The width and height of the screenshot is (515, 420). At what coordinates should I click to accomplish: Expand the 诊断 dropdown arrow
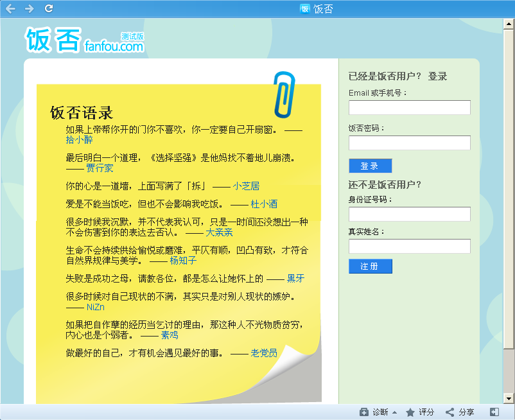pos(394,412)
